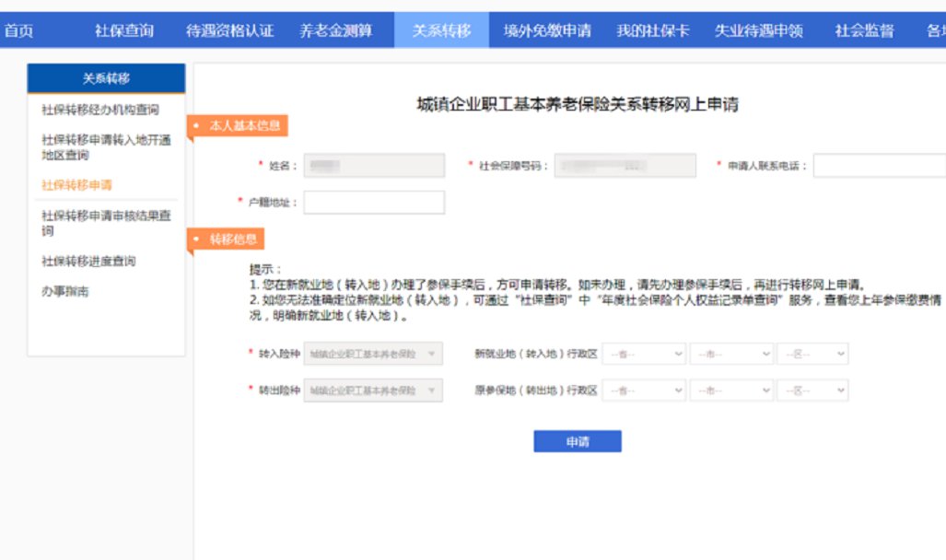
Task: Expand the 转出险种 dropdown
Action: coord(373,391)
